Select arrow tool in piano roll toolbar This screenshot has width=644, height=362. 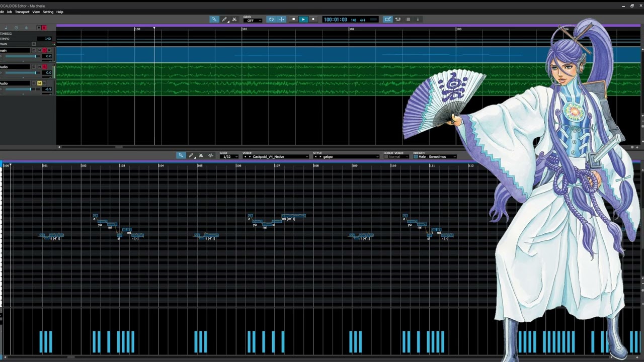181,155
